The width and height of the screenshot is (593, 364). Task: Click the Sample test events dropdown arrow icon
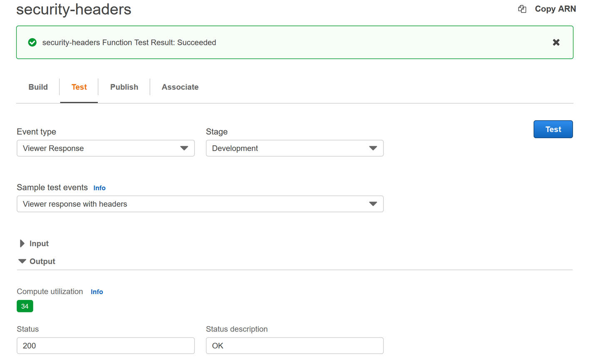click(x=373, y=204)
